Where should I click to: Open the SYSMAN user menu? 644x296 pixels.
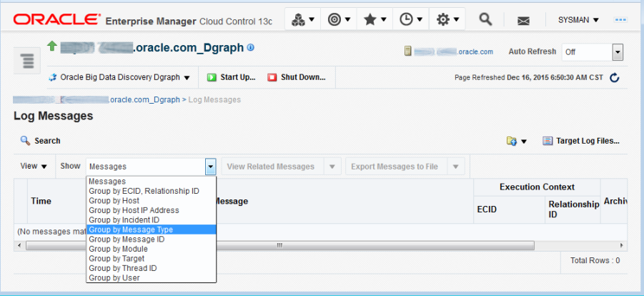click(x=578, y=20)
